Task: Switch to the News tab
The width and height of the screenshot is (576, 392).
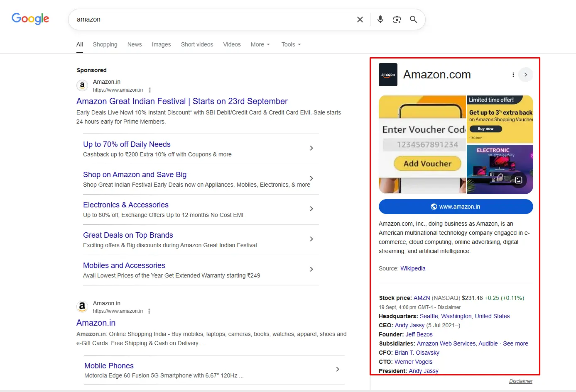Action: pos(135,44)
